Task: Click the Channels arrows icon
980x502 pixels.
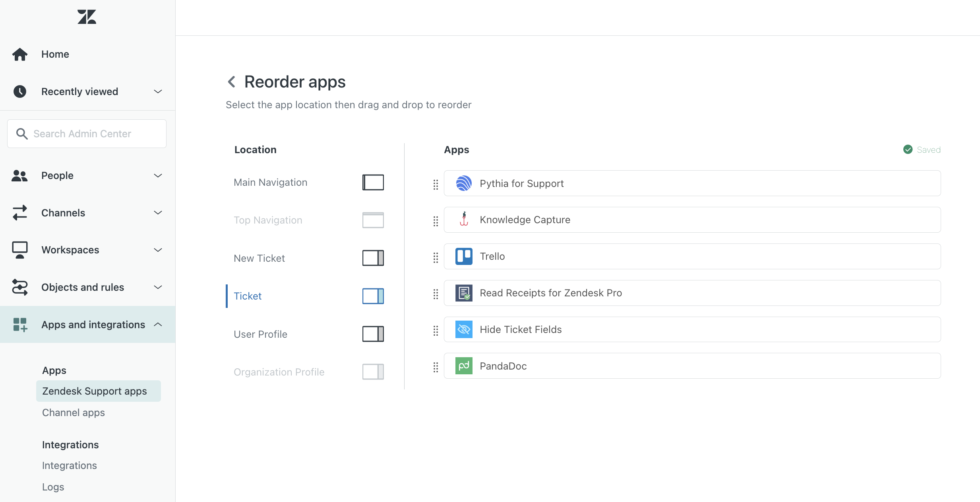Action: click(x=19, y=212)
